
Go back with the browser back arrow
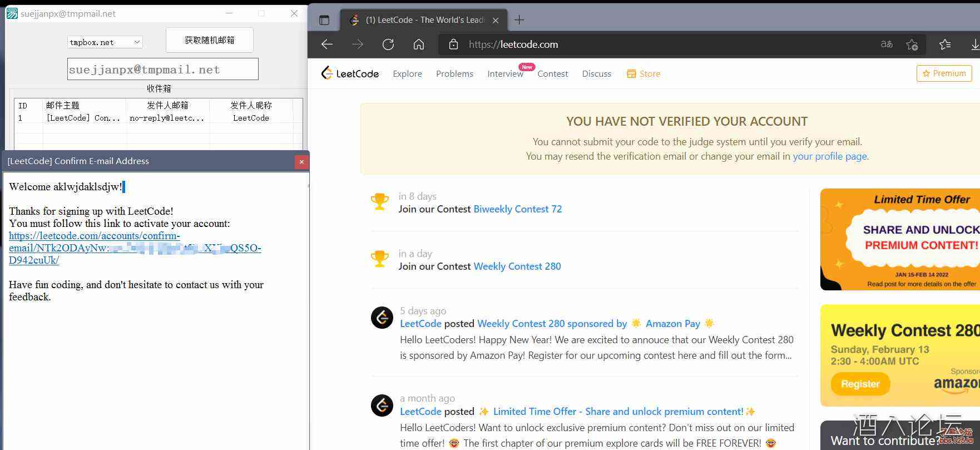[327, 44]
